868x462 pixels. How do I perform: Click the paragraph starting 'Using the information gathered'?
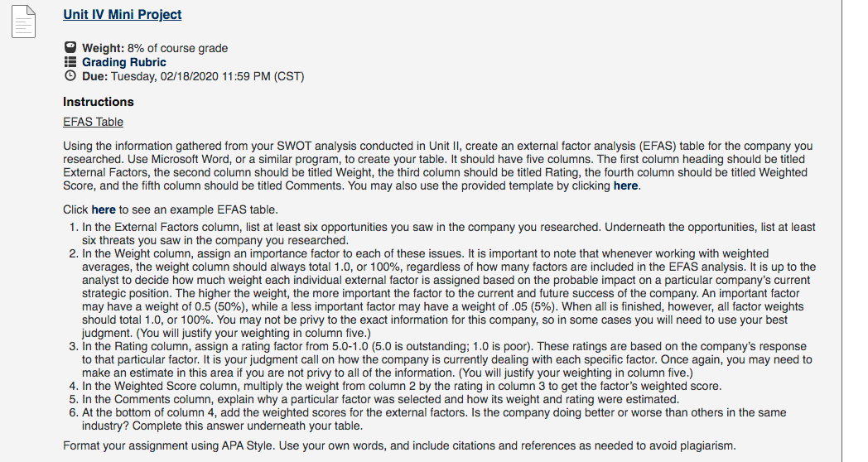[438, 166]
